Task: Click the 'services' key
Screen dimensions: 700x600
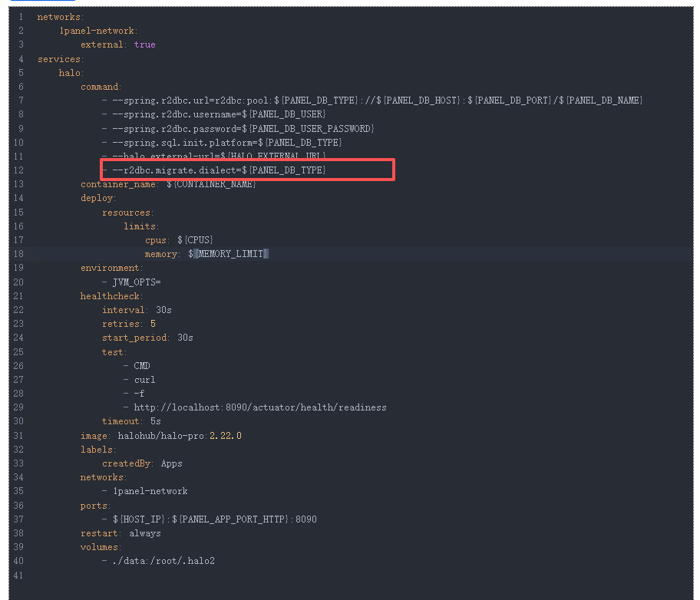Action: pos(58,59)
